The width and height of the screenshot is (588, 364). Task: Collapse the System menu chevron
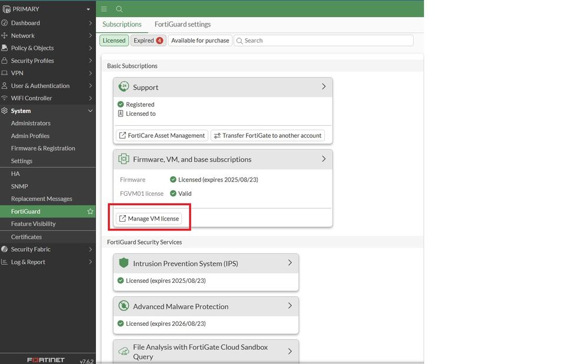(x=91, y=111)
